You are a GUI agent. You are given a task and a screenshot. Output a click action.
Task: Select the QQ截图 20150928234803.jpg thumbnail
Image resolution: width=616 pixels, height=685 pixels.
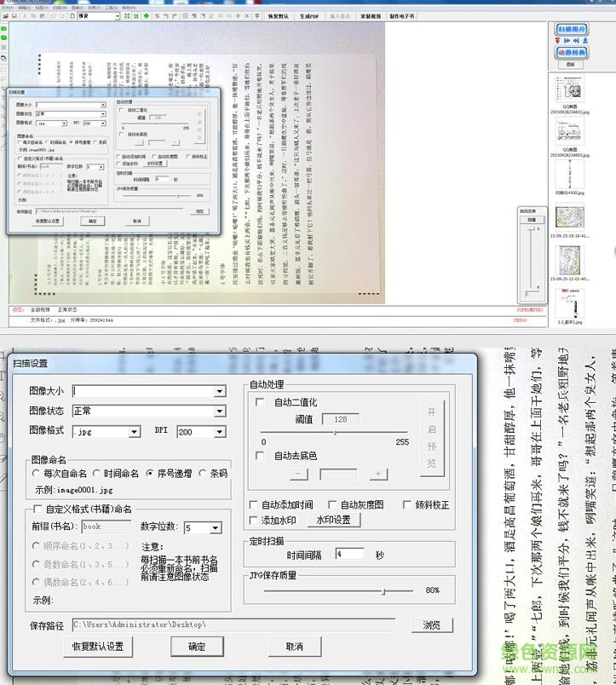(x=570, y=131)
